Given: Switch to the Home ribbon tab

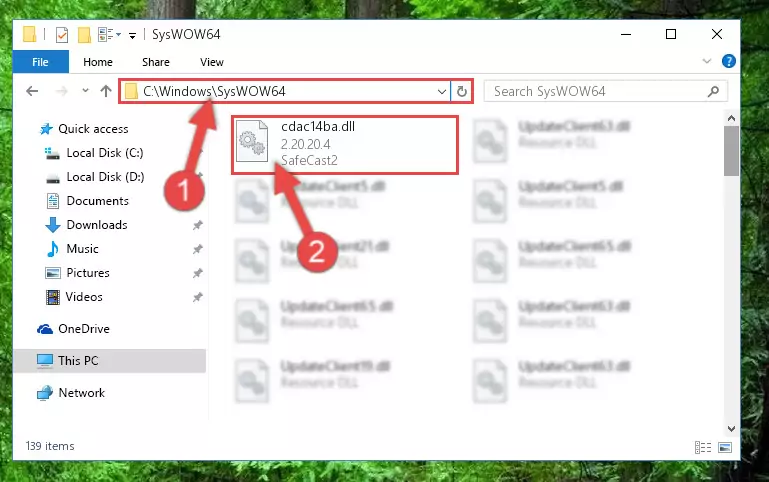Looking at the screenshot, I should click(x=98, y=62).
